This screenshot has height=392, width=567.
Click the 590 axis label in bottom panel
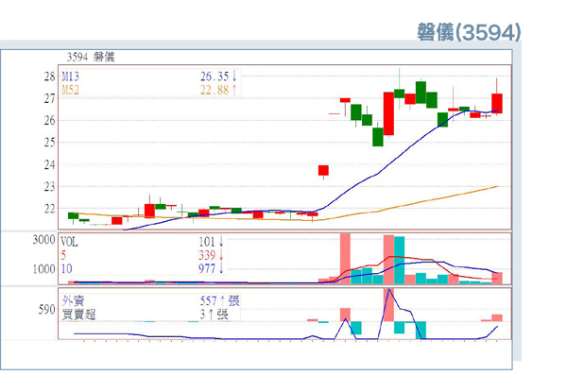[x=47, y=309]
